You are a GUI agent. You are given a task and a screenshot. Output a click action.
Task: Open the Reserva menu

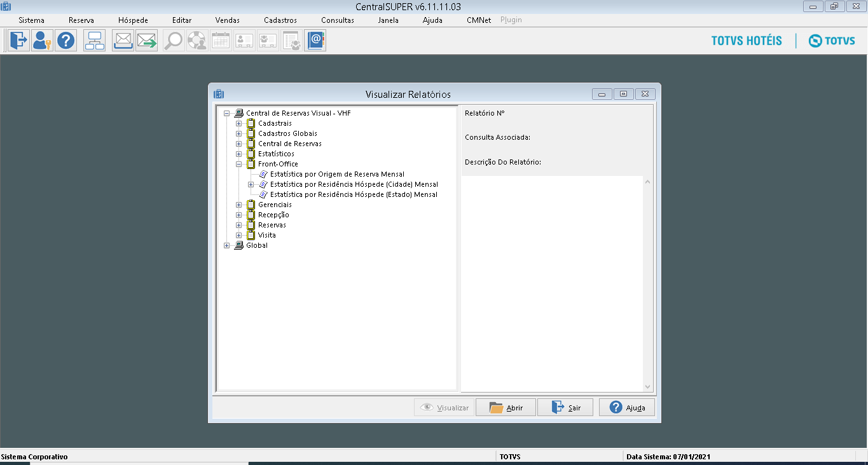[x=81, y=20]
